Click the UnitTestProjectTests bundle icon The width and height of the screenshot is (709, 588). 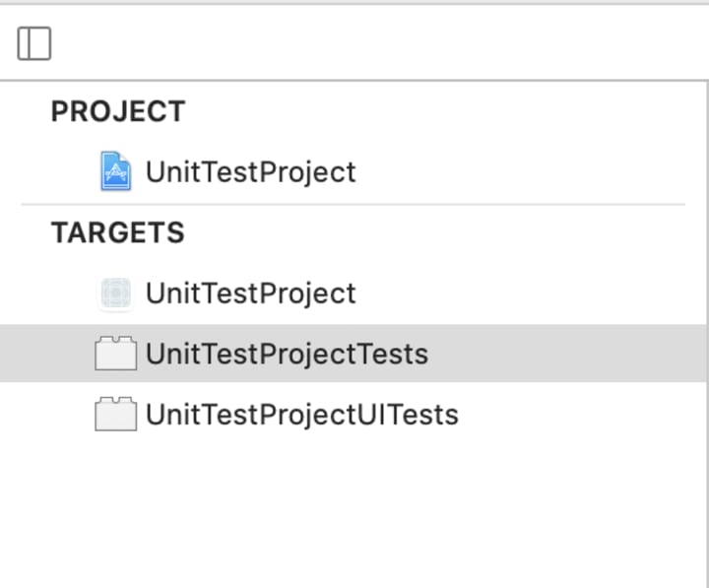coord(115,354)
